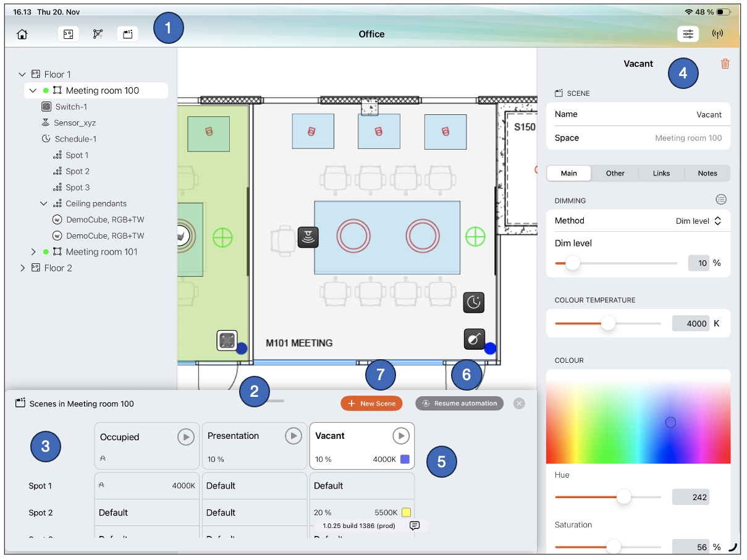
Task: Collapse the Meeting room 100 tree item
Action: [x=33, y=90]
